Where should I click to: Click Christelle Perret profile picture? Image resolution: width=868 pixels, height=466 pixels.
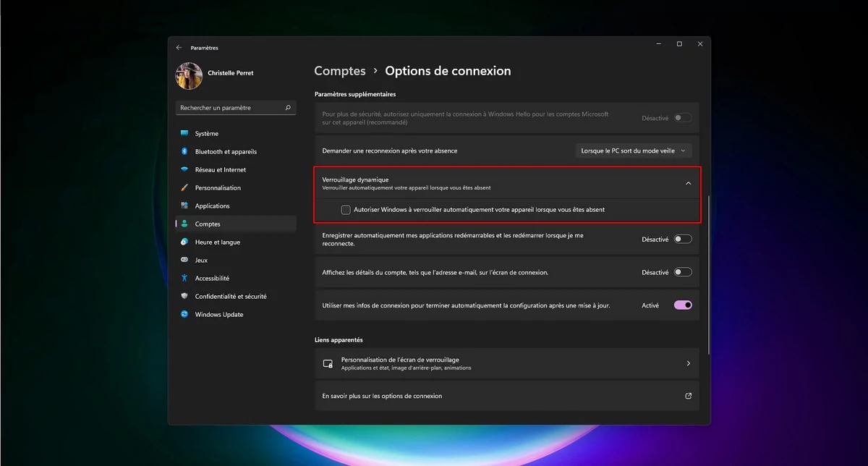[189, 76]
